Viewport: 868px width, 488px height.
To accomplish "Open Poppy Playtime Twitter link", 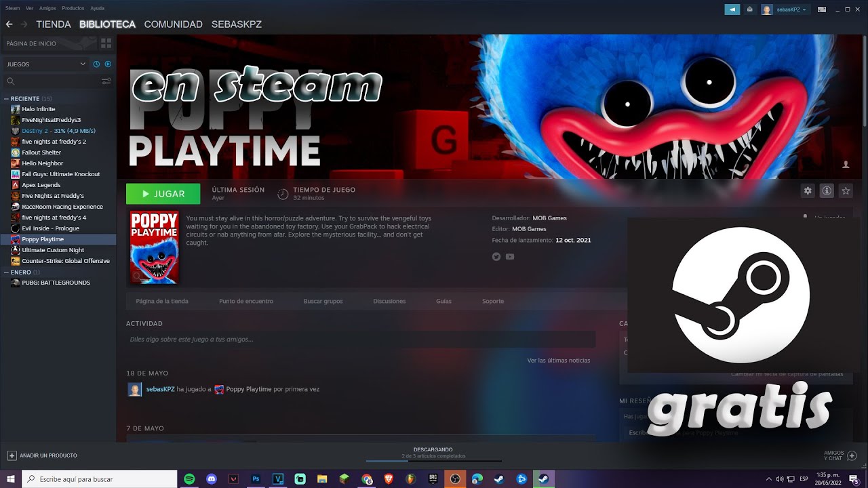I will coord(496,257).
